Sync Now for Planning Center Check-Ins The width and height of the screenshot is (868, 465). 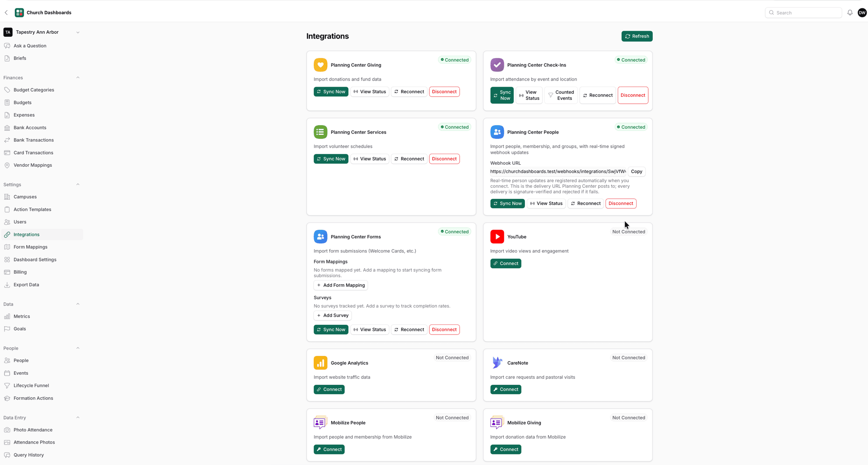pos(502,95)
